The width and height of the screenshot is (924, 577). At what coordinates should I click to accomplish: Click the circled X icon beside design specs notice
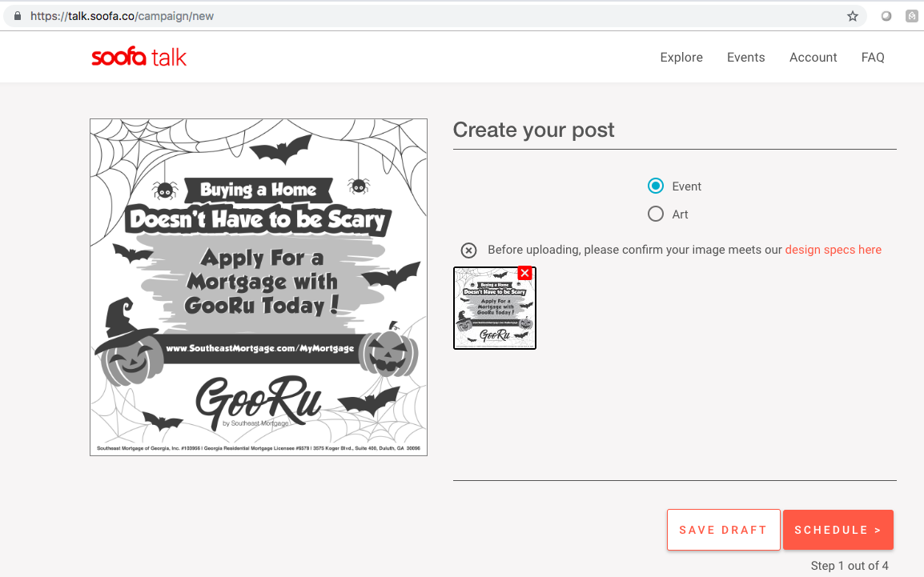468,250
